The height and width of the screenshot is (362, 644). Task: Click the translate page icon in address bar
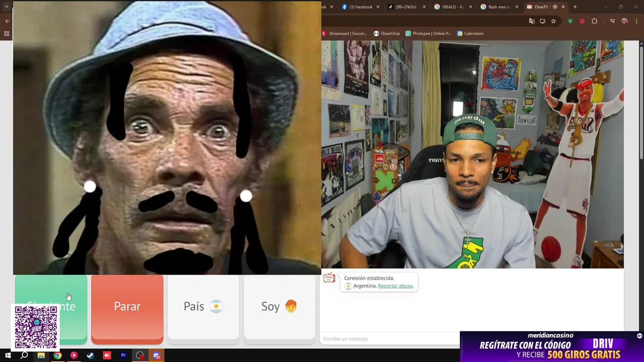[532, 21]
